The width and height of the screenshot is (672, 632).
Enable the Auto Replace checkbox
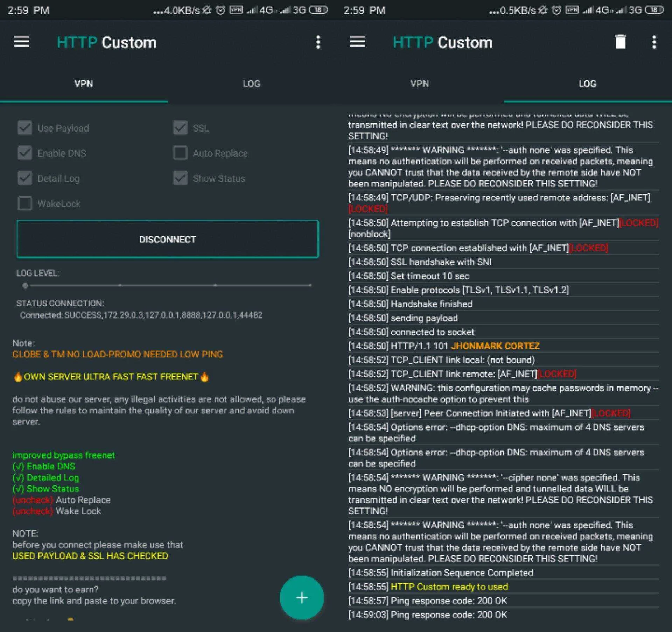coord(180,153)
